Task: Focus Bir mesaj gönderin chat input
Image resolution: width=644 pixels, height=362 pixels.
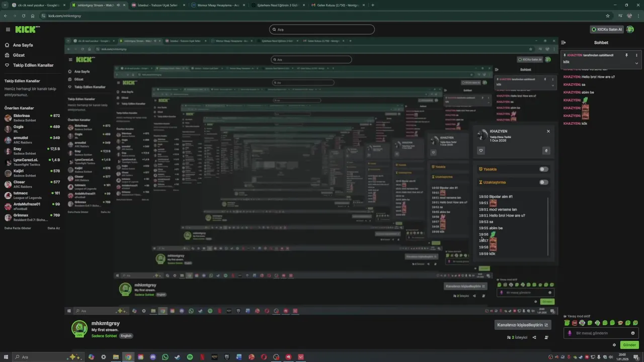Action: coord(602,333)
